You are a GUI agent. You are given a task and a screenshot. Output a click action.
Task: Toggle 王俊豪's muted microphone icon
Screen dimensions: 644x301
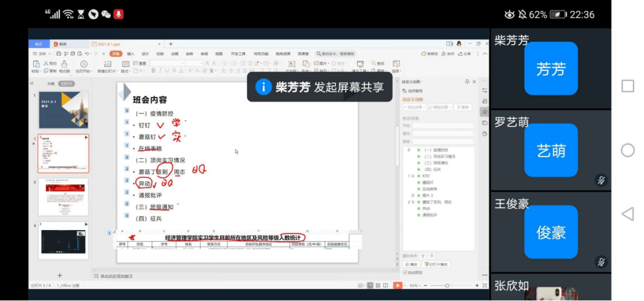click(602, 262)
